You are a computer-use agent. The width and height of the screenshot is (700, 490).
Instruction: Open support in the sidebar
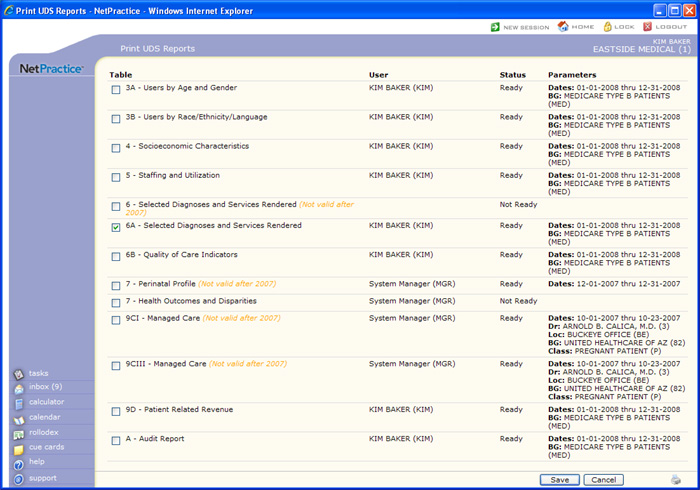[x=43, y=478]
